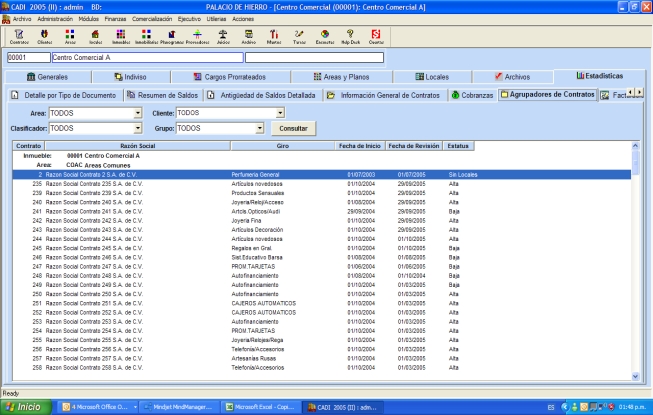
Task: Open the Grupo dropdown list
Action: 259,128
